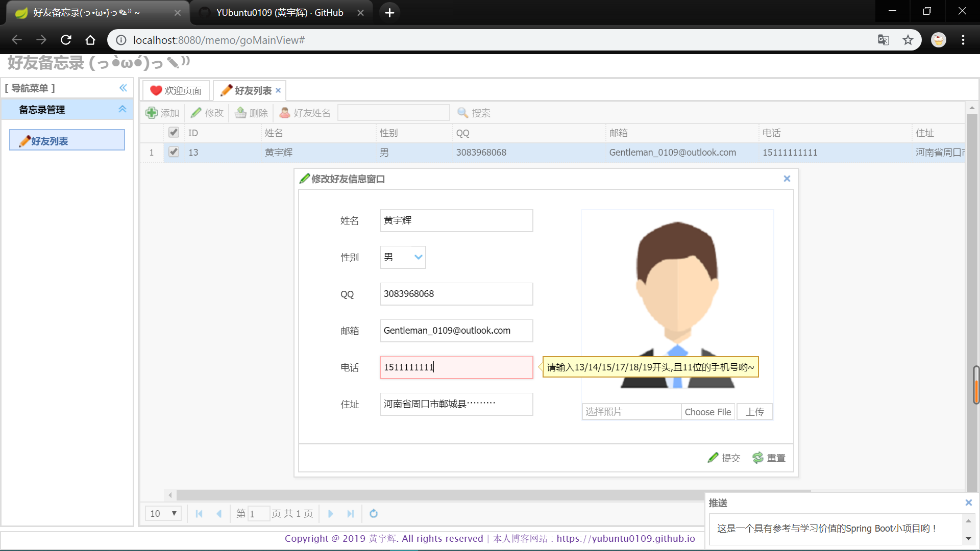The height and width of the screenshot is (551, 980).
Task: Open the page size 10 dropdown
Action: (x=163, y=513)
